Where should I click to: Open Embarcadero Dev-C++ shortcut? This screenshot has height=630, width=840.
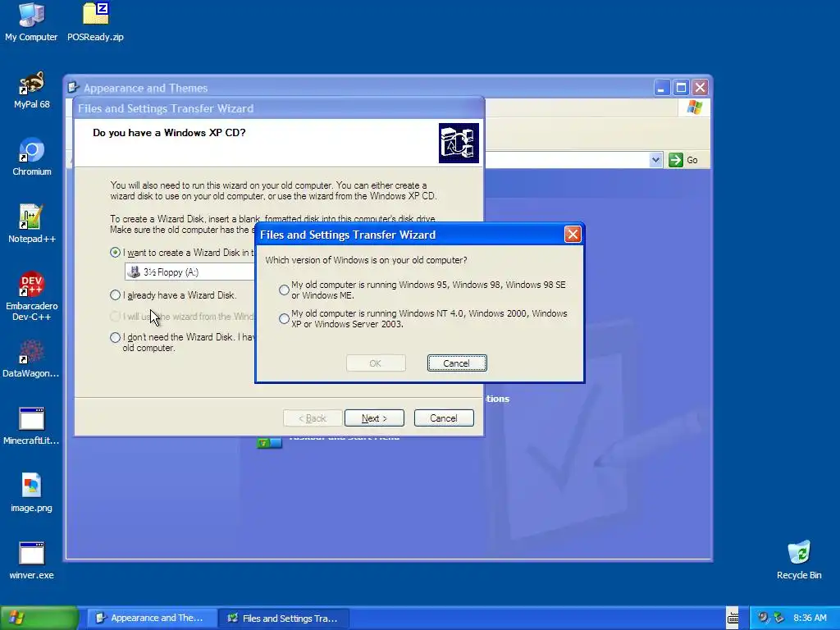32,296
